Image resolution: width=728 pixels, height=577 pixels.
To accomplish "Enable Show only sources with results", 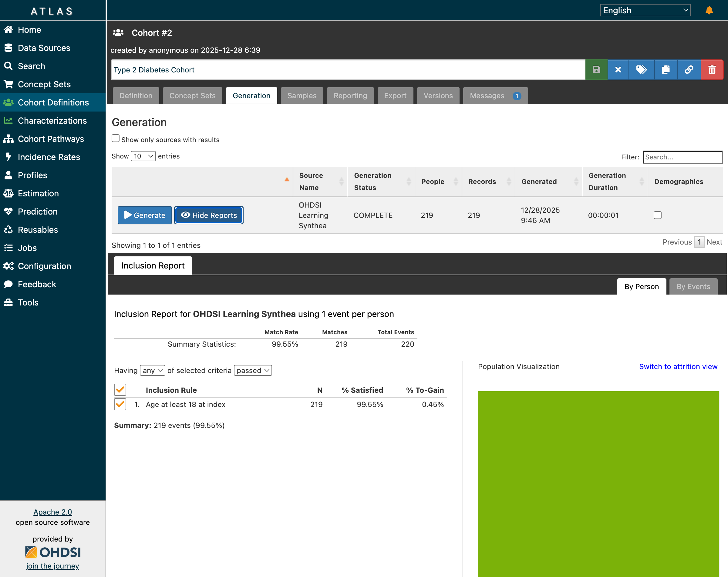I will (116, 139).
